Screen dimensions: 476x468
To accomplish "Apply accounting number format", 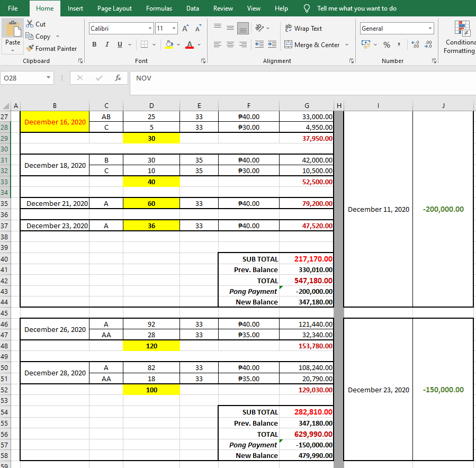I will (366, 44).
